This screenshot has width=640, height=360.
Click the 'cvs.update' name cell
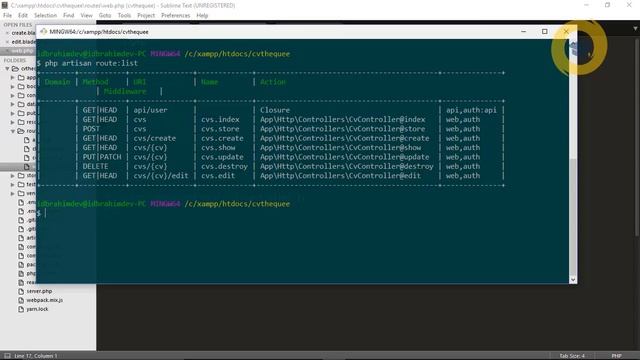click(222, 157)
